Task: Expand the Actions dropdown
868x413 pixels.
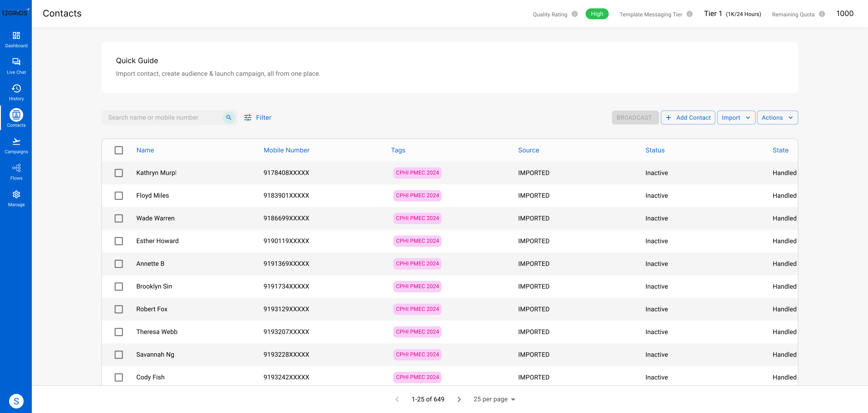Action: [x=777, y=118]
